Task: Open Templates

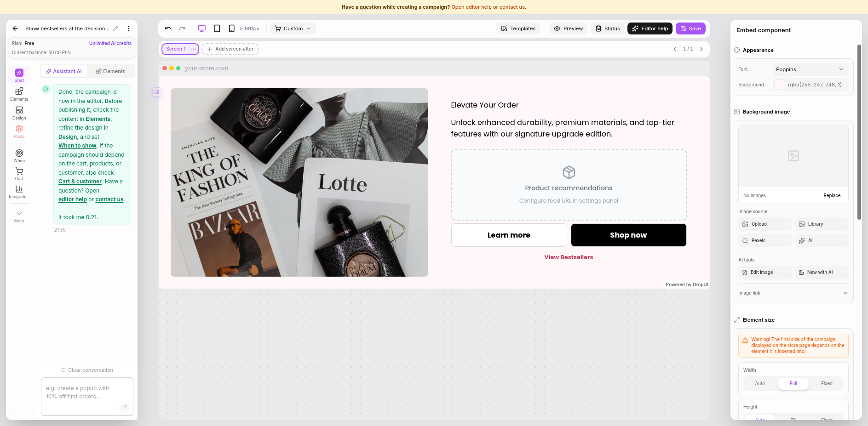Action: tap(518, 28)
